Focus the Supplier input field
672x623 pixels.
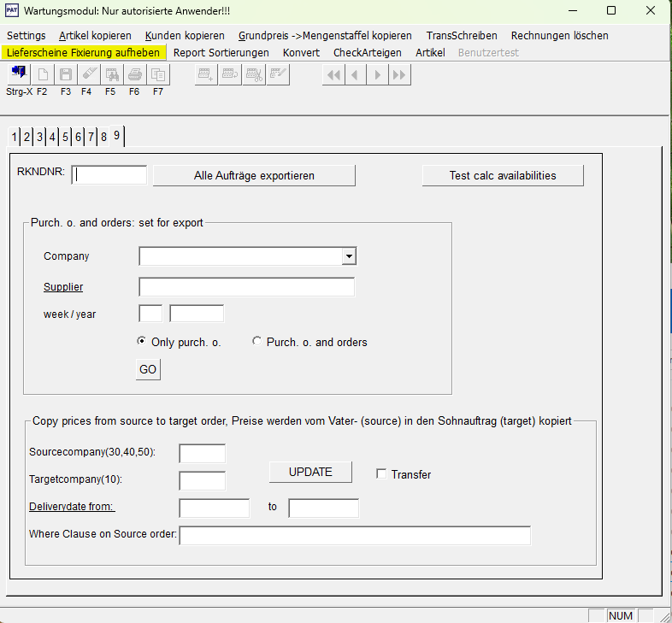(246, 287)
